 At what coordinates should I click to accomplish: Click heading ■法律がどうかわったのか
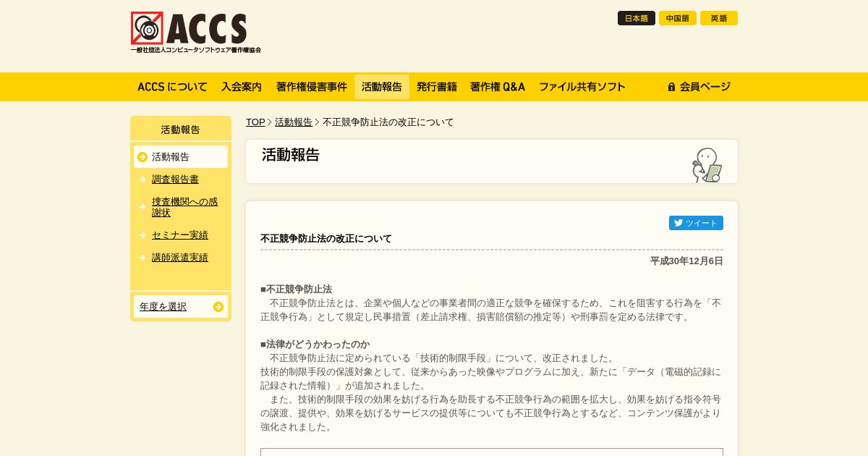[315, 344]
